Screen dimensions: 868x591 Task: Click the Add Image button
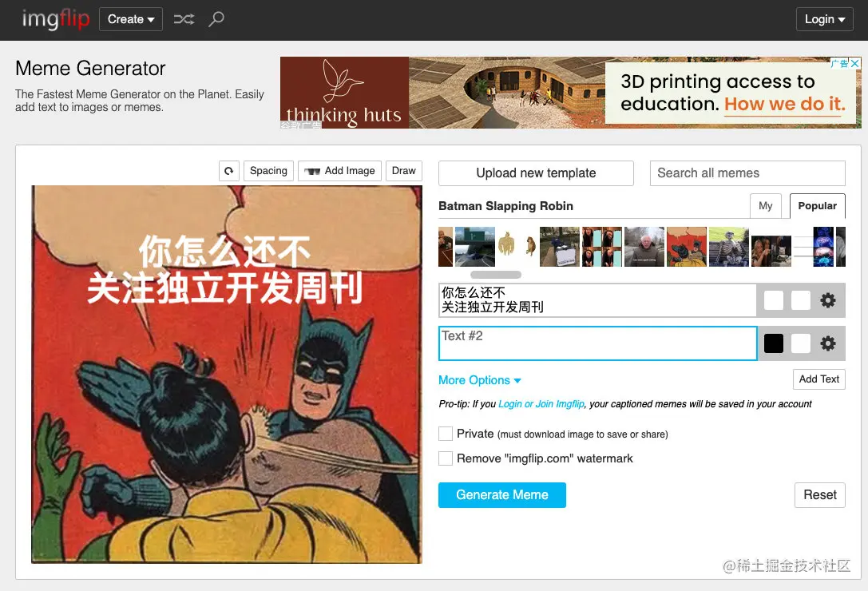[339, 171]
